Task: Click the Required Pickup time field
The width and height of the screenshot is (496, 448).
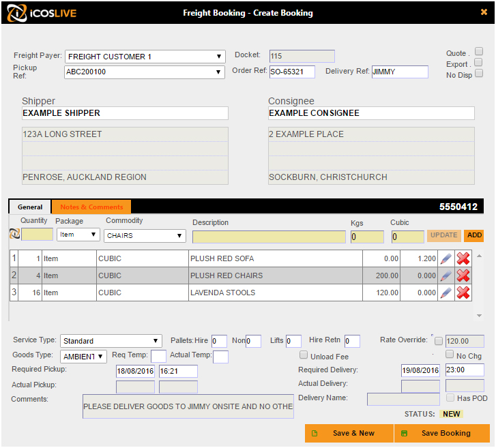Action: (178, 371)
